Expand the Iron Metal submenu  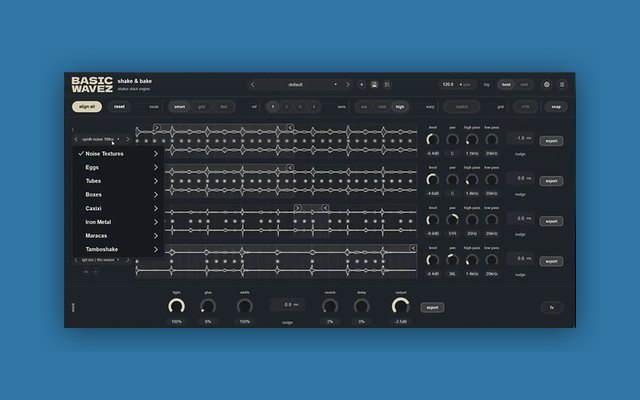118,222
